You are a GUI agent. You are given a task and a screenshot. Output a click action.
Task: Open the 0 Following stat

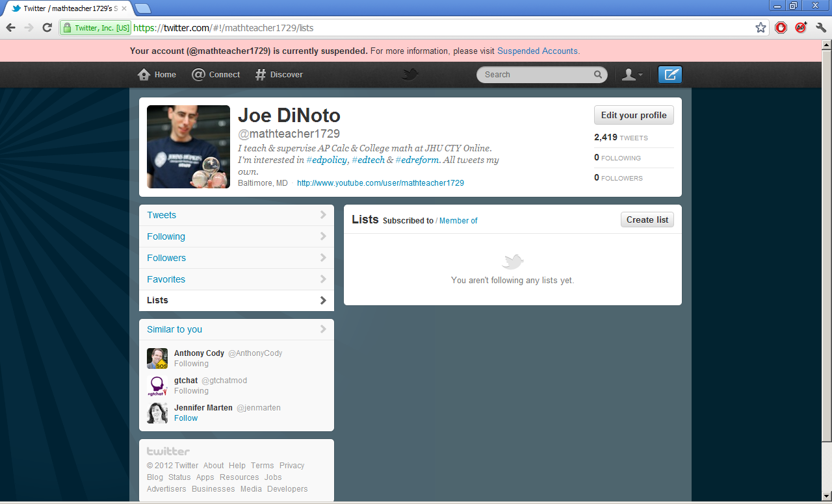[617, 158]
